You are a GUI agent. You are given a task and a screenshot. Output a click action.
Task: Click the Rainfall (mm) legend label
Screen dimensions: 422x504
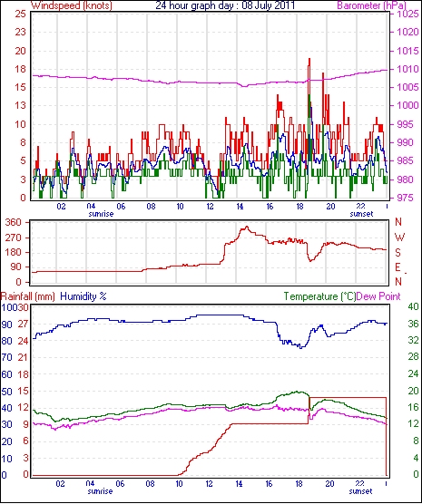pyautogui.click(x=28, y=296)
